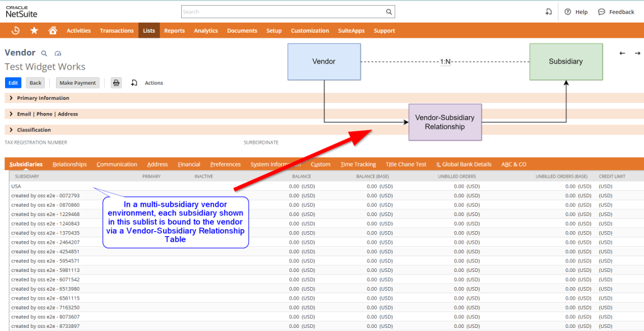Switch to the Preferences subtab
Screen dimensions: 644x331
[x=225, y=164]
